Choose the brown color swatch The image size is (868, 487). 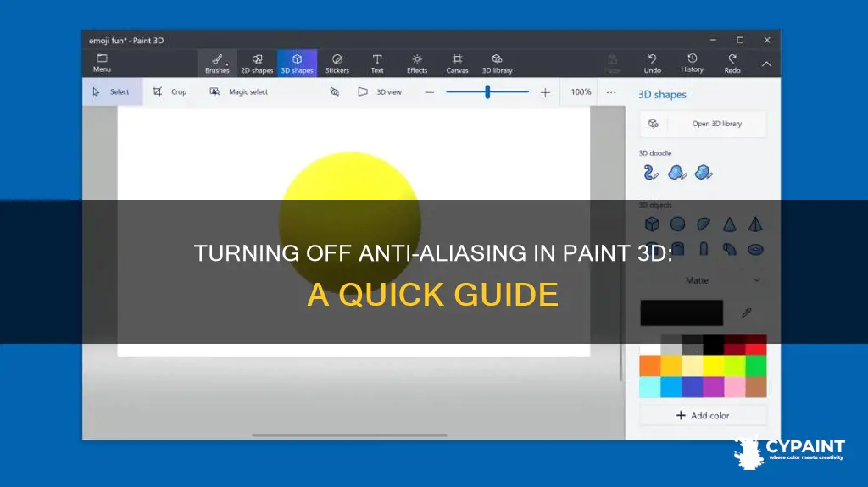coord(756,387)
